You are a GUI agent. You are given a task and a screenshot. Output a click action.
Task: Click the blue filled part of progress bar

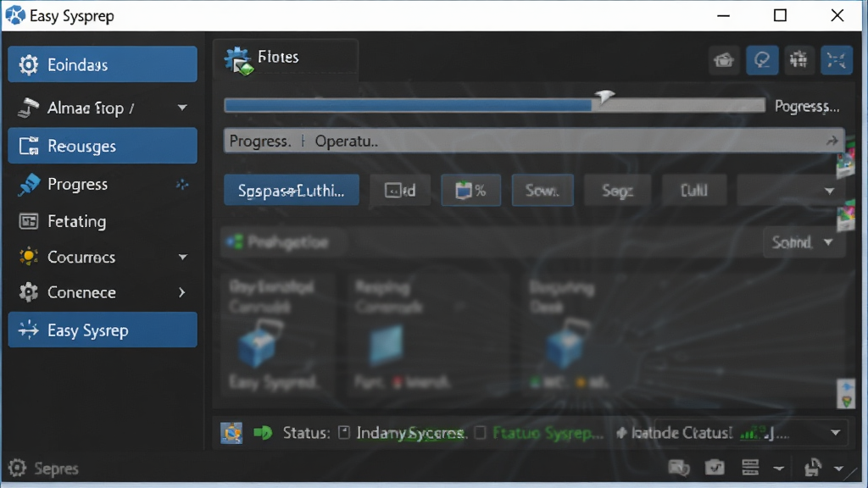[408, 106]
